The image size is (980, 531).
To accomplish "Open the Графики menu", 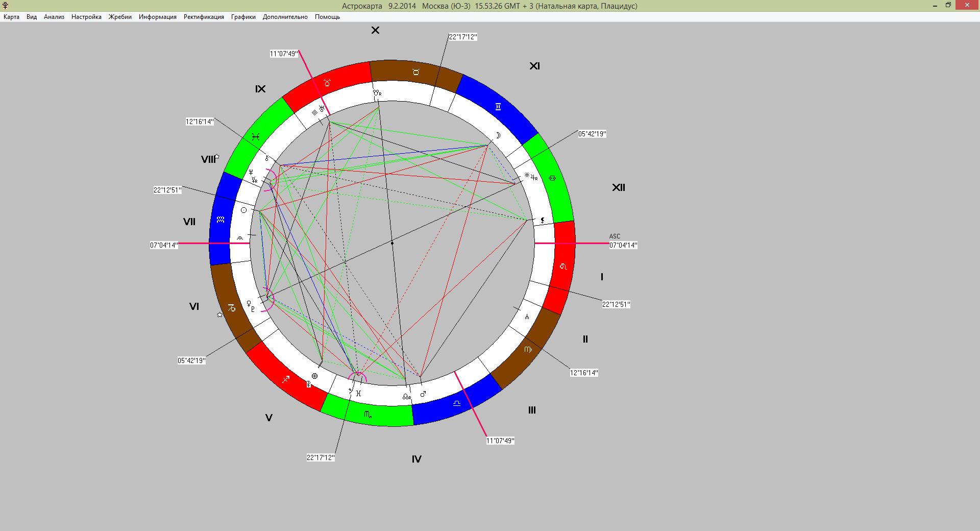I will coord(243,17).
